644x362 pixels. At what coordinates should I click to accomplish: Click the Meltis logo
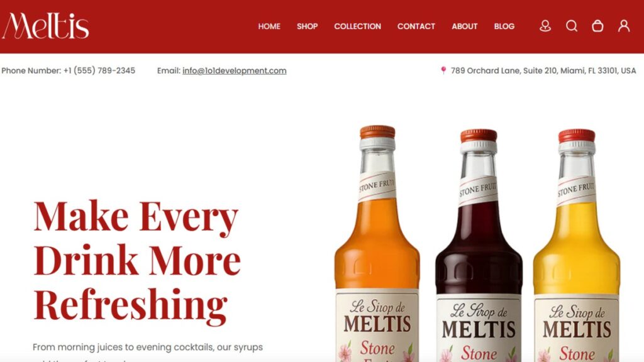(x=45, y=26)
